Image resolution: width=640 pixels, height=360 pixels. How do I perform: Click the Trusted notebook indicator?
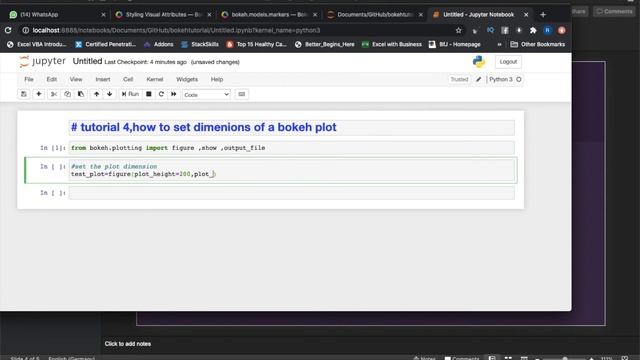point(459,79)
